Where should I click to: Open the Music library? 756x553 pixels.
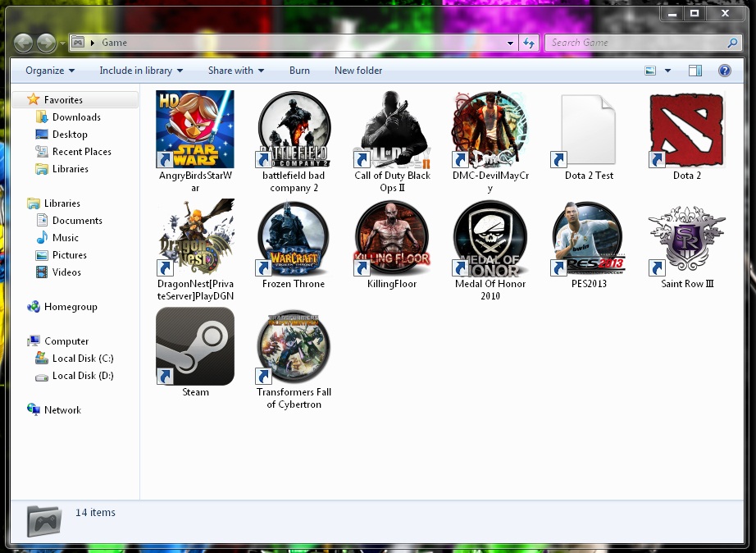click(x=65, y=238)
